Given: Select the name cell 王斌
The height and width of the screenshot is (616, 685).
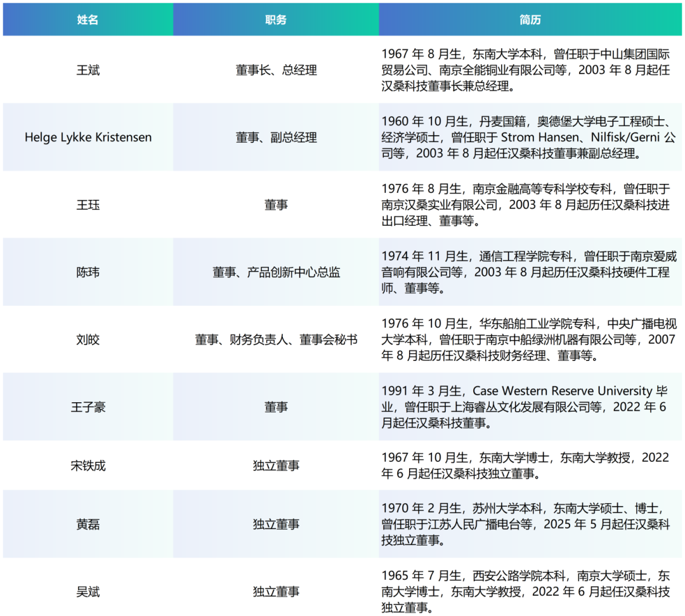Looking at the screenshot, I should 88,70.
